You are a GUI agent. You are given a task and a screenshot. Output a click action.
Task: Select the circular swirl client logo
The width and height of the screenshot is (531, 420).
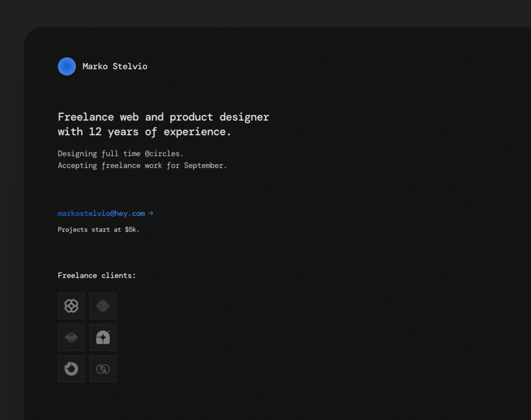pyautogui.click(x=71, y=369)
